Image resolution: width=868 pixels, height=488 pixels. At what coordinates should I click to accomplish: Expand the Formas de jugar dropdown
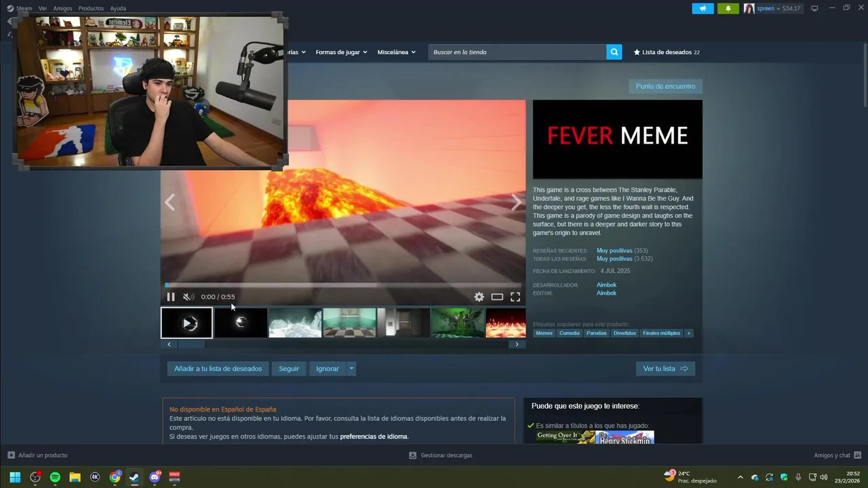[341, 52]
